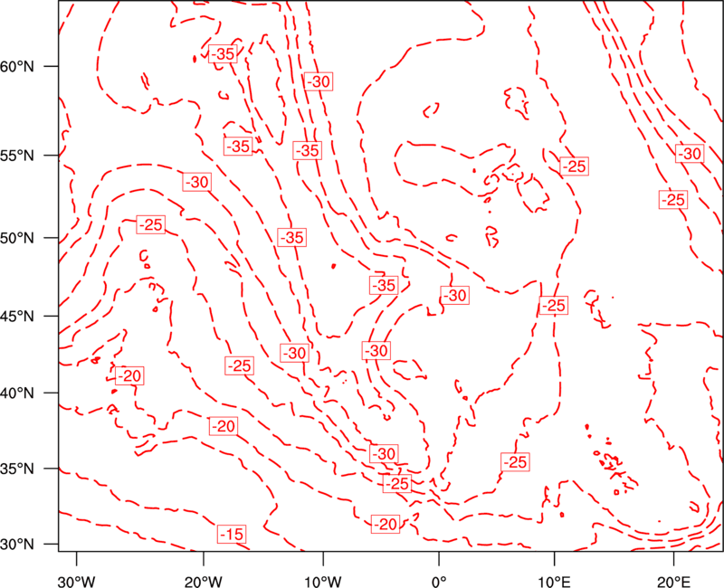Select the 40°N latitude axis label
724x588 pixels.
(17, 394)
